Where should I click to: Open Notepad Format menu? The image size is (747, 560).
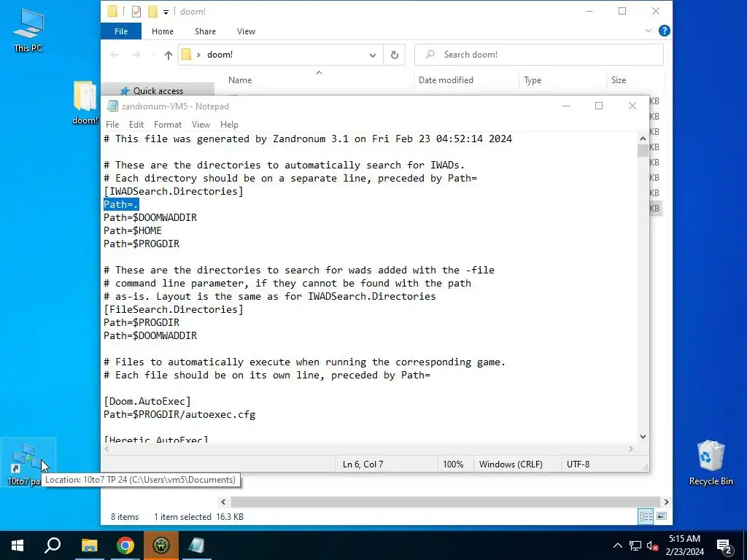[168, 125]
